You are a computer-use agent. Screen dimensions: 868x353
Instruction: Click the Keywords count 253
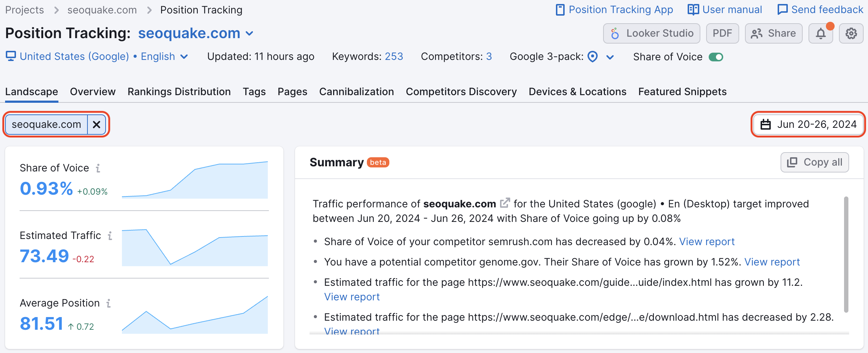(x=394, y=56)
